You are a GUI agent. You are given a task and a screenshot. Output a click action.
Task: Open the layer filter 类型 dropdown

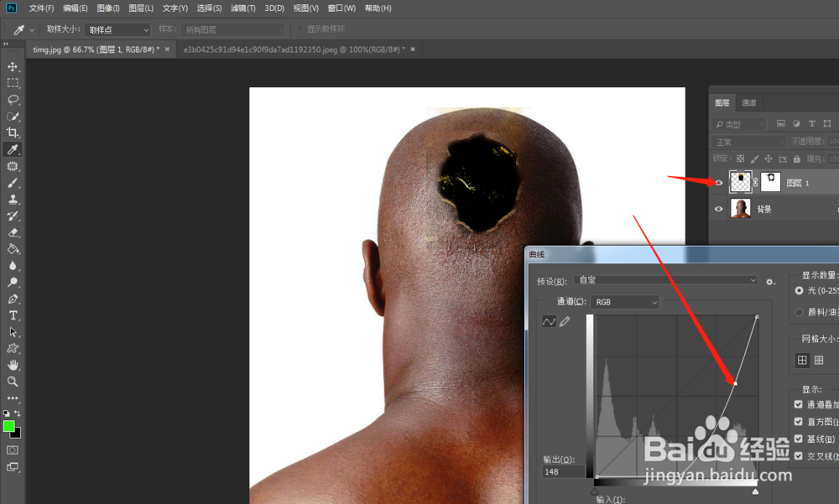[739, 124]
